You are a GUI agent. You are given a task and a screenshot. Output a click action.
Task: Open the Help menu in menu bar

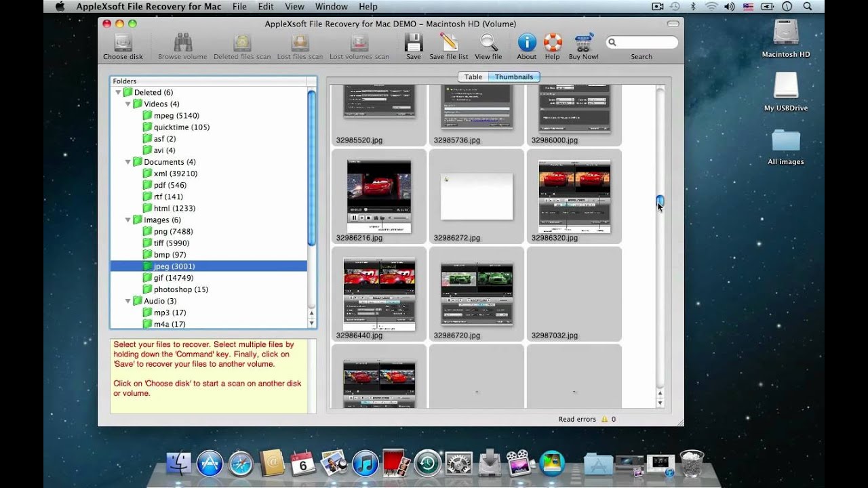point(368,6)
